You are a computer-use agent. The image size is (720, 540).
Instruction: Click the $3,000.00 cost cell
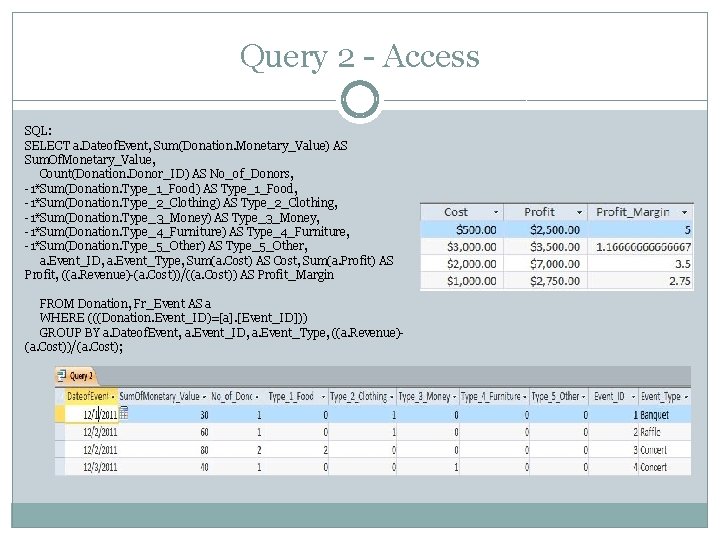tap(462, 247)
